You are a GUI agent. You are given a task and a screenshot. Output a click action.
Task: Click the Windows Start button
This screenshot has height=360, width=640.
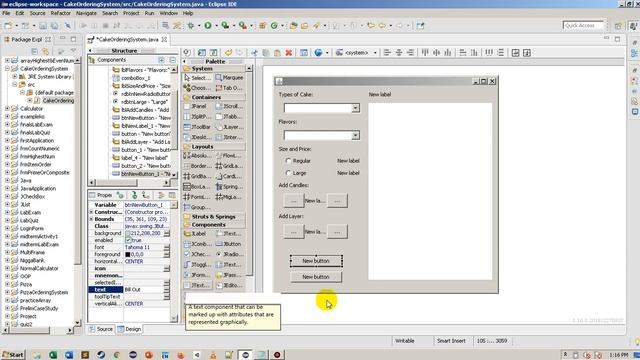(13, 355)
